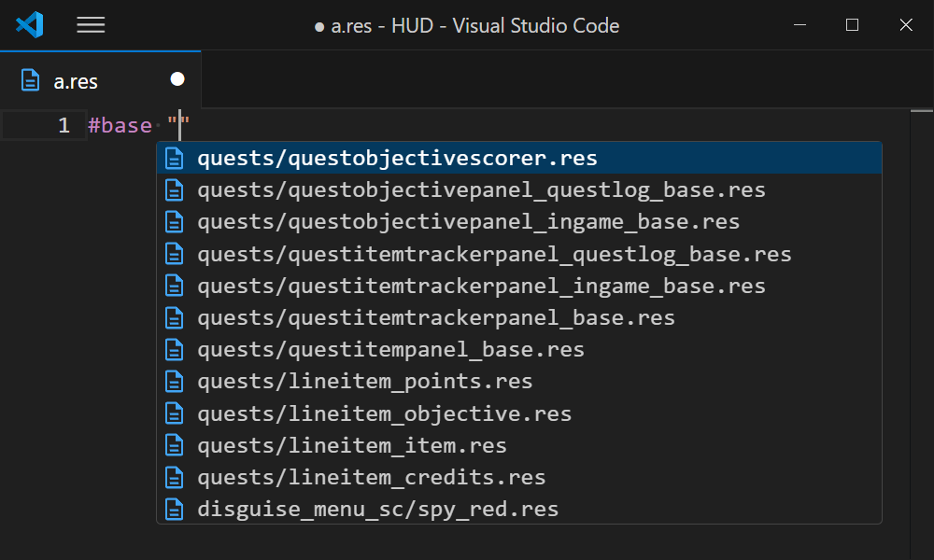Choose quests/questitemtrackerpanel_ingame_base.res suggestion
Screen dimensions: 934x560
518,287
